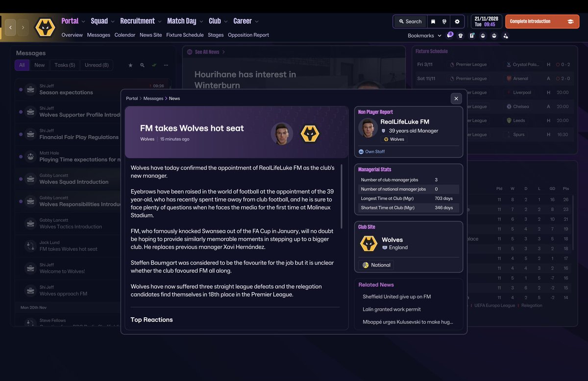The height and width of the screenshot is (381, 588).
Task: Open the Recruitment main menu
Action: point(137,21)
